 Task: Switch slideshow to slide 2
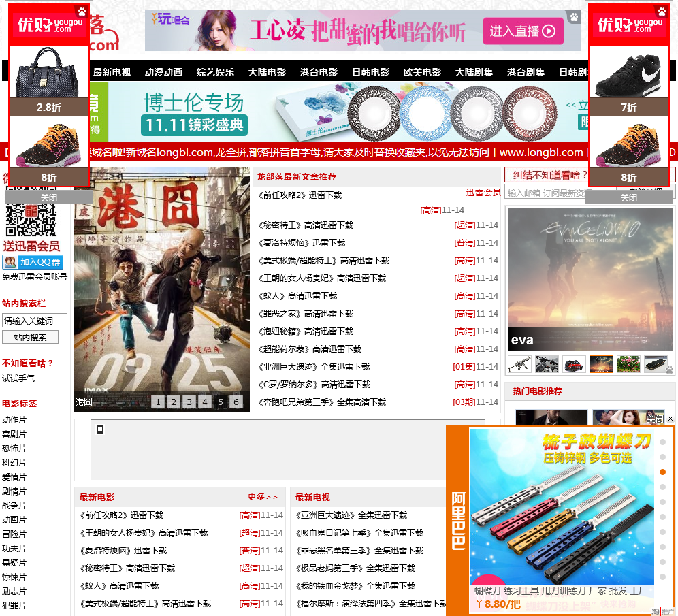click(x=174, y=402)
